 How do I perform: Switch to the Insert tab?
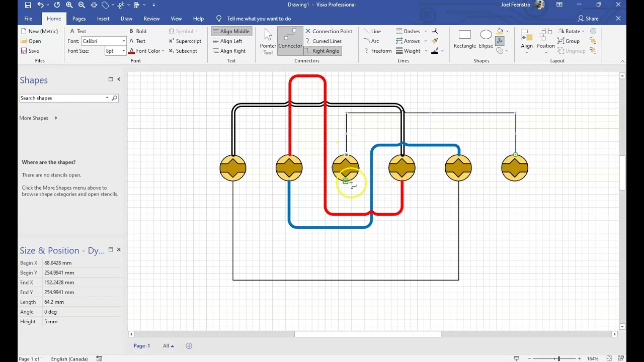pyautogui.click(x=103, y=19)
